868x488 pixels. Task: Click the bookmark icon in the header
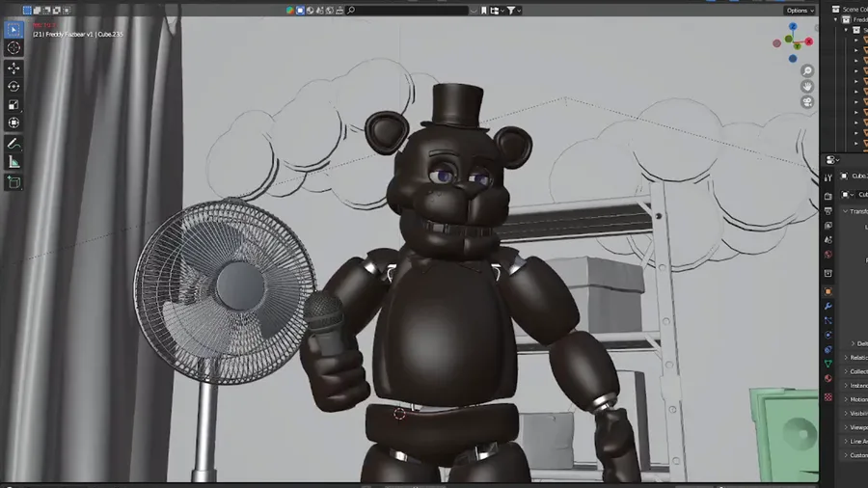pos(484,10)
